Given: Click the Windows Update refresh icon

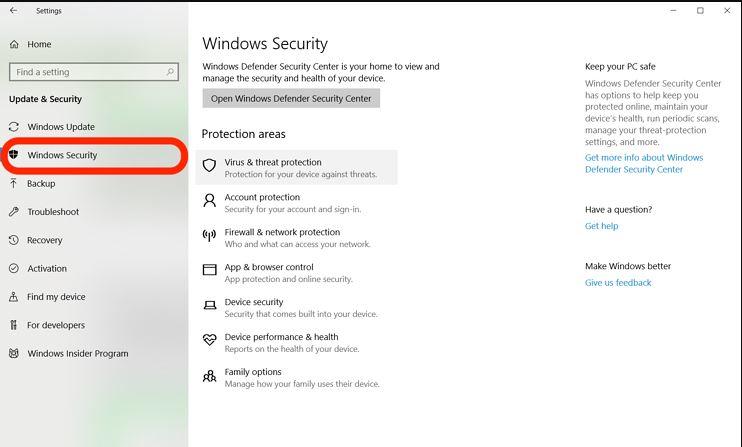Looking at the screenshot, I should click(x=14, y=127).
